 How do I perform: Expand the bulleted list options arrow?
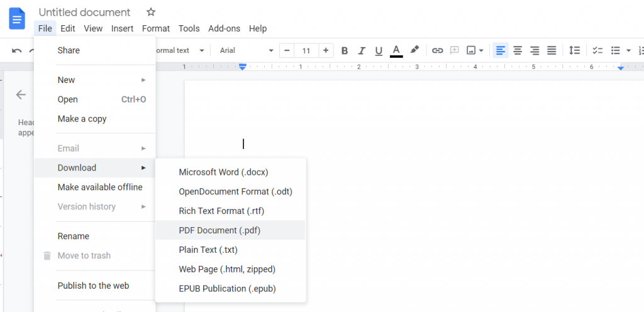pyautogui.click(x=628, y=50)
